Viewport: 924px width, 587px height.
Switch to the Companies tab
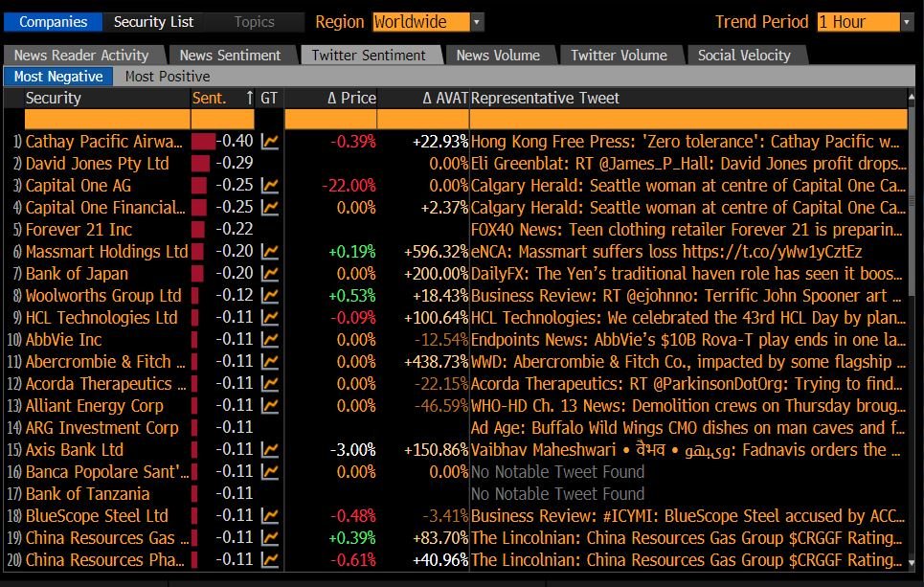click(x=53, y=22)
